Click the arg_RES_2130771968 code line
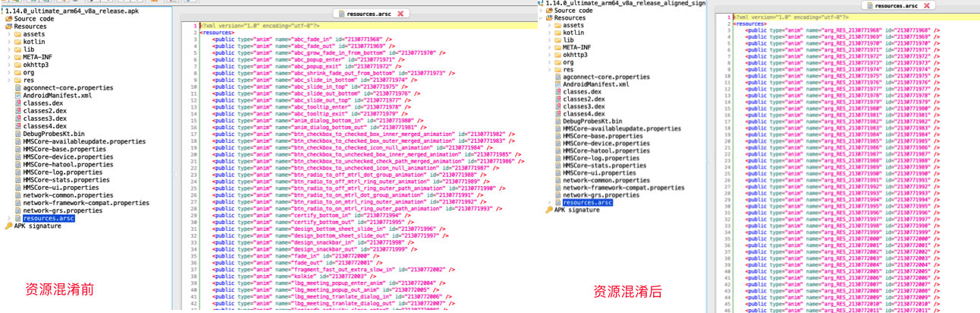 click(843, 30)
